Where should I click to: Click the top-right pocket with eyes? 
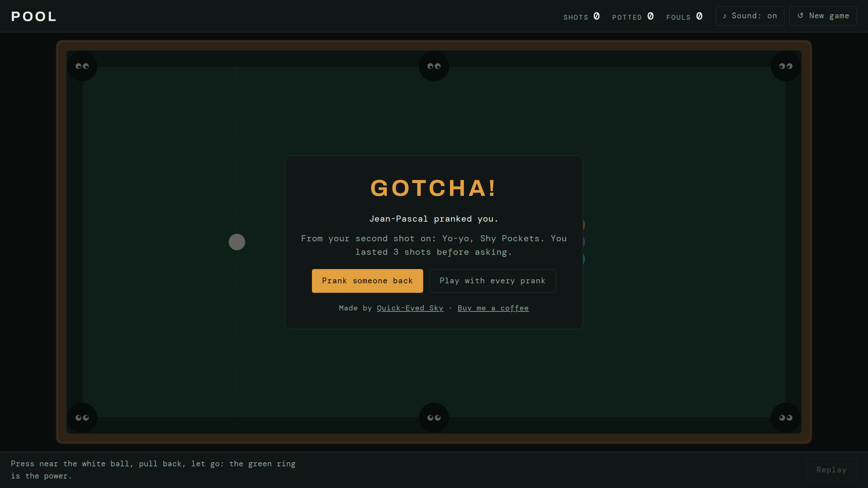(786, 66)
